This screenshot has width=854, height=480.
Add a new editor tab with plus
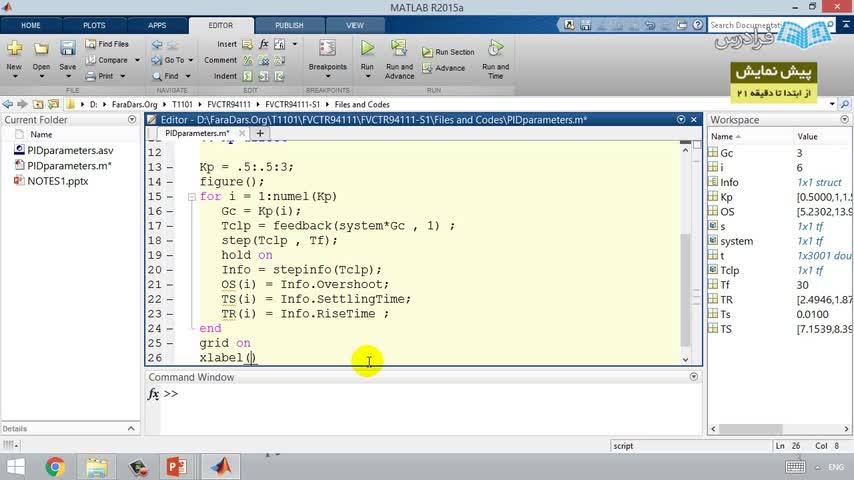pos(260,133)
